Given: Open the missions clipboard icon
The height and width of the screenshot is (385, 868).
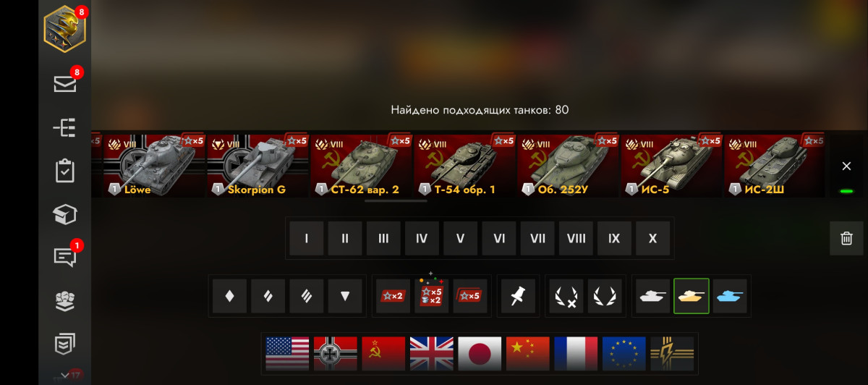Looking at the screenshot, I should click(x=65, y=171).
